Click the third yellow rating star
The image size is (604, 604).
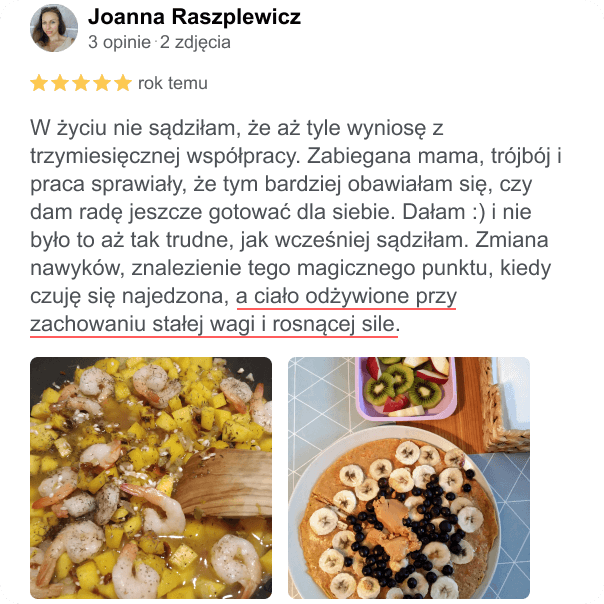pos(81,83)
